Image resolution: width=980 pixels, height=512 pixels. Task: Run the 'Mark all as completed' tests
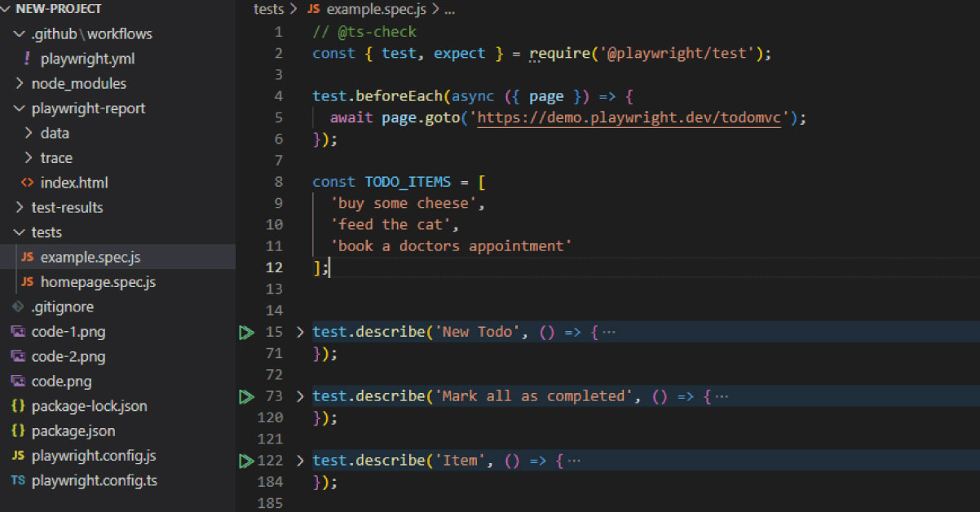point(246,396)
